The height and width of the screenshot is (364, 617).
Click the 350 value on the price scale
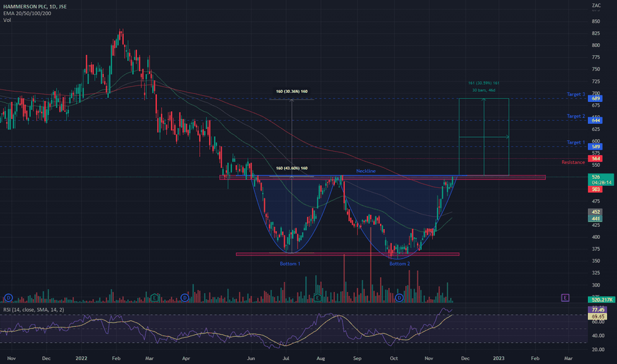596,261
